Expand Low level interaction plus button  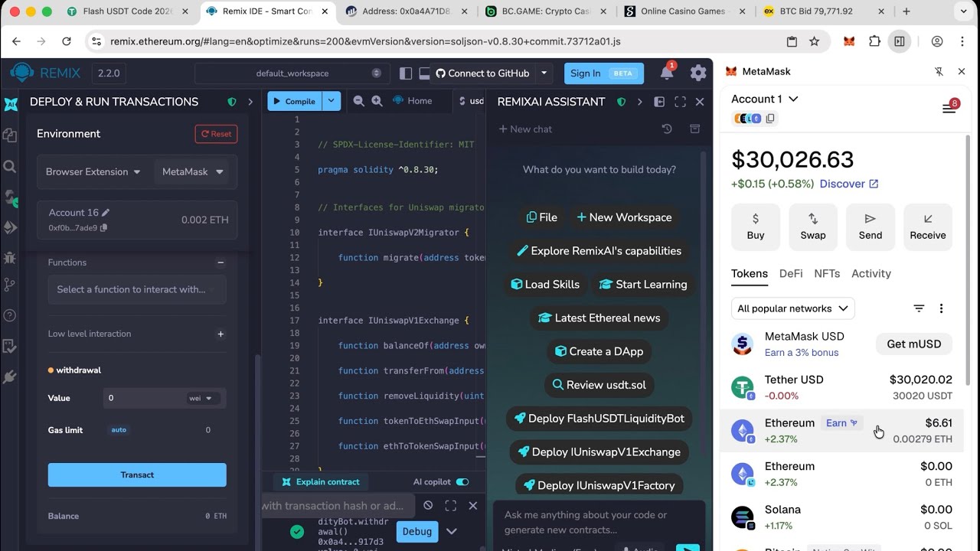[x=220, y=334]
